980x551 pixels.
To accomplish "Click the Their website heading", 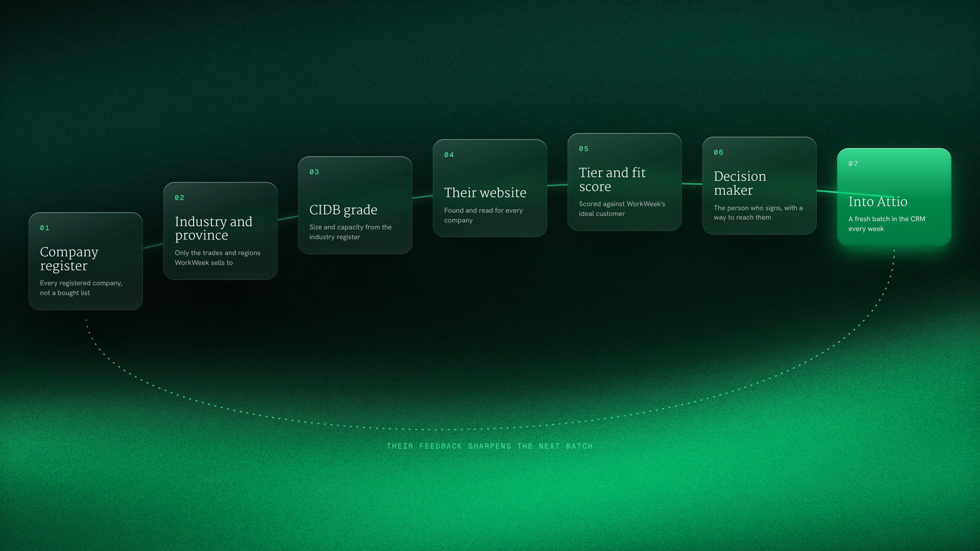I will 485,192.
